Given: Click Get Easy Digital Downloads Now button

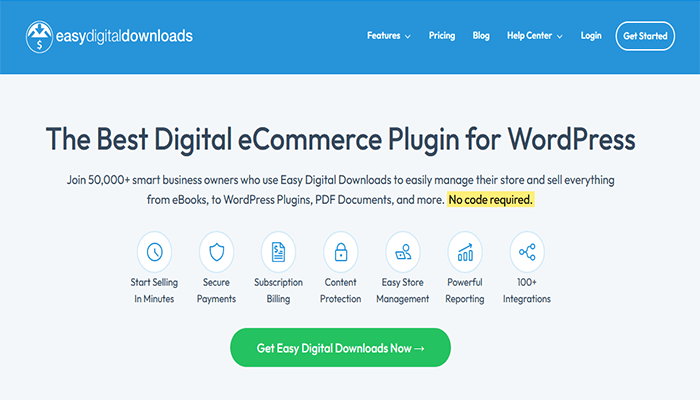Looking at the screenshot, I should 340,348.
